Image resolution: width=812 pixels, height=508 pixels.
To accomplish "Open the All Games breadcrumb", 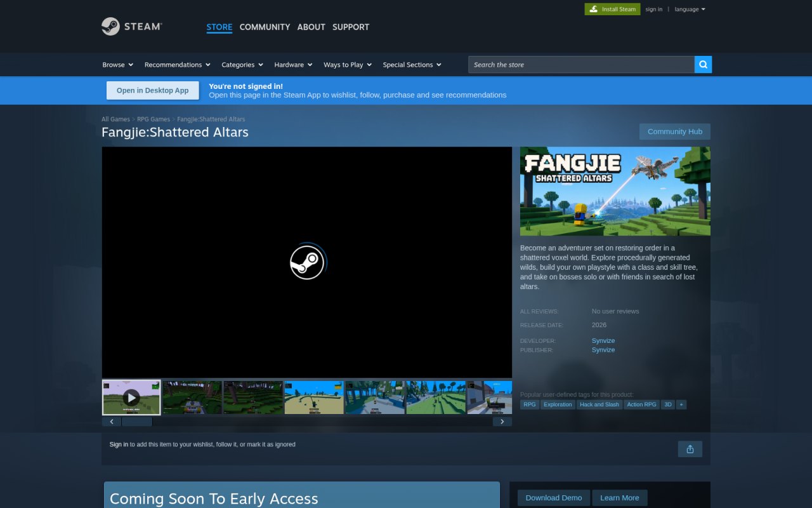I will (x=115, y=119).
